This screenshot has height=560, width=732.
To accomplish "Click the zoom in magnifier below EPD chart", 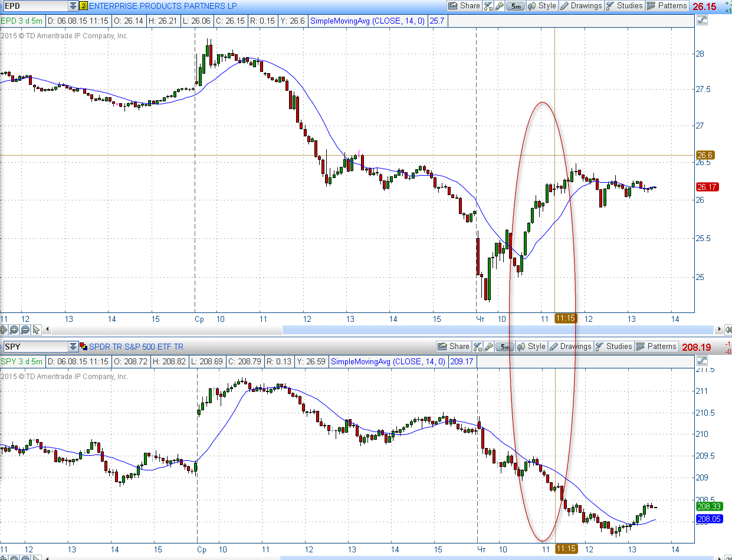I will tap(14, 330).
